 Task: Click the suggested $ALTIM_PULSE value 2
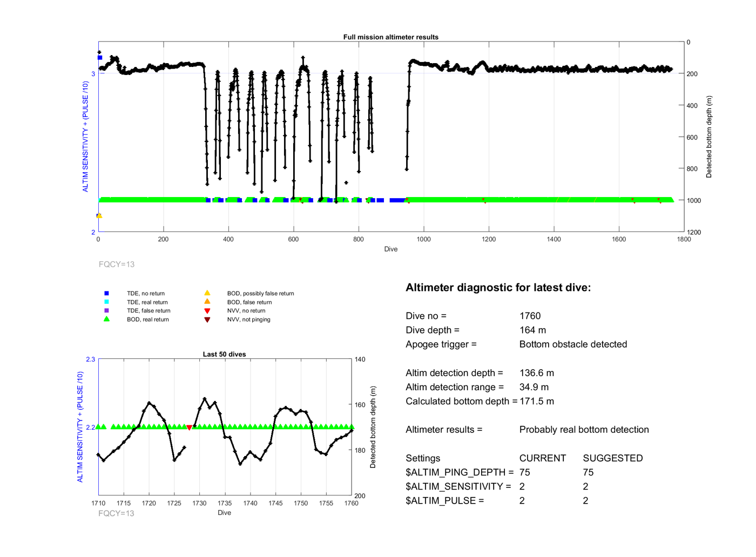(586, 500)
